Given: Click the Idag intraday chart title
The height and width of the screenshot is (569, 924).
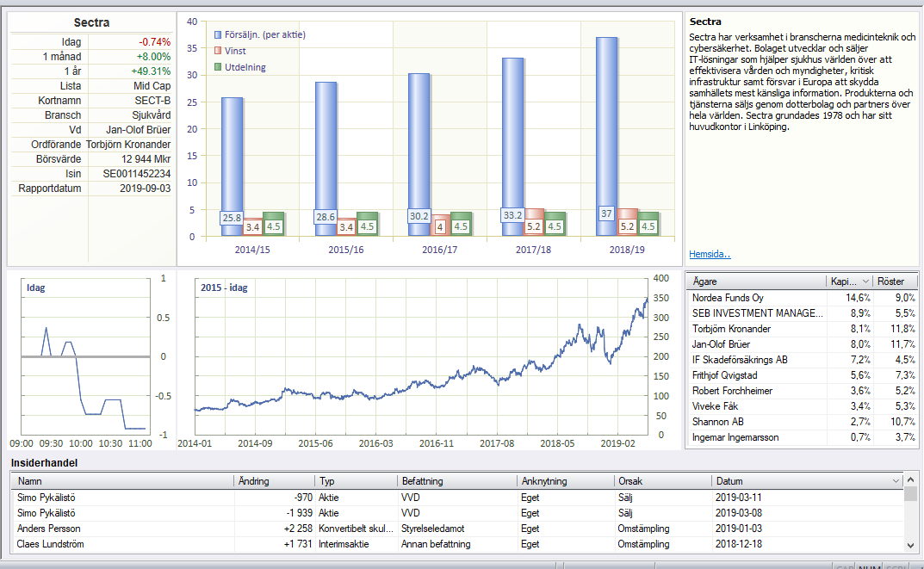Looking at the screenshot, I should click(x=35, y=288).
